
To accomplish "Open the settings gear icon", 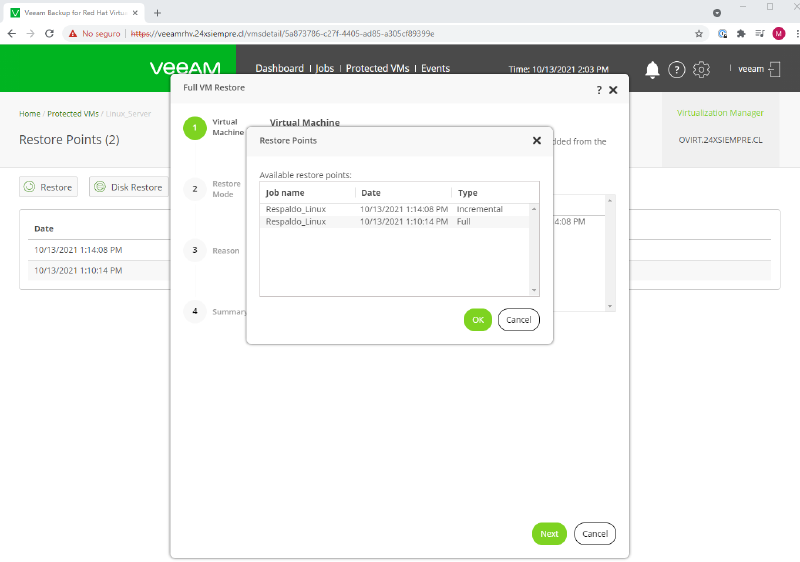I will [701, 69].
